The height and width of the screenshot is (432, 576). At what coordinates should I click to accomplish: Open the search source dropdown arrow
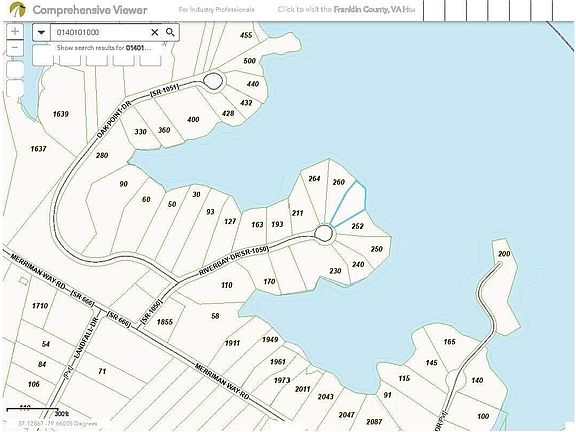(41, 32)
